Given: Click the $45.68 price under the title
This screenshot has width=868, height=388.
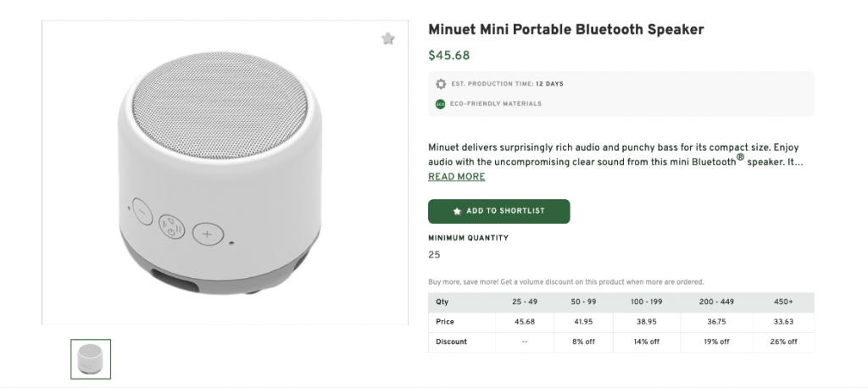Looking at the screenshot, I should (x=449, y=56).
